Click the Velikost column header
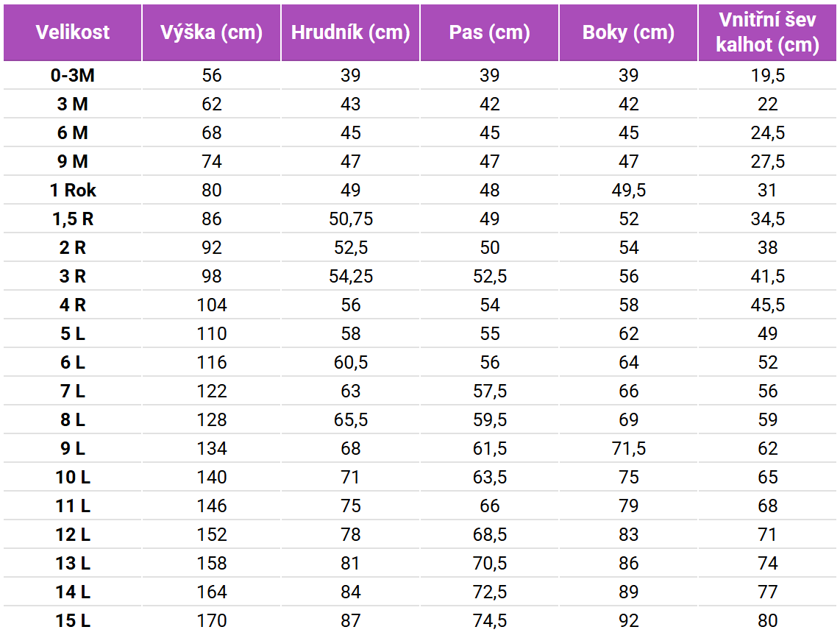 (73, 32)
